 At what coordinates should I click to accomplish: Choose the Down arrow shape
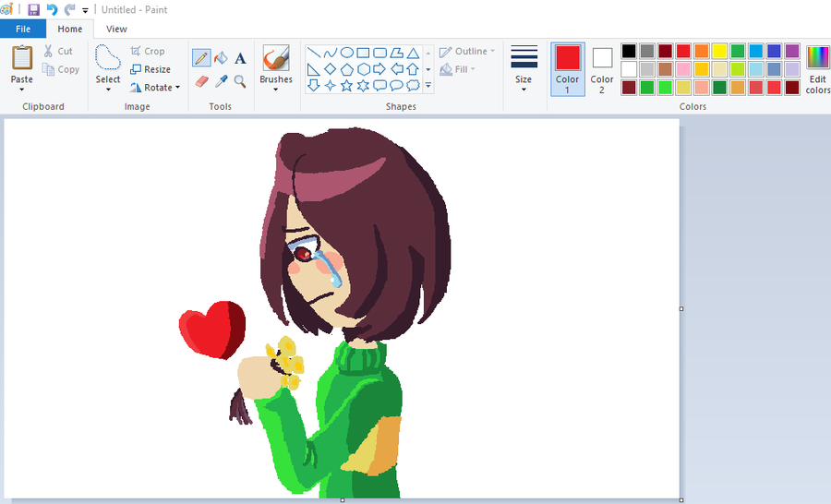click(x=314, y=85)
